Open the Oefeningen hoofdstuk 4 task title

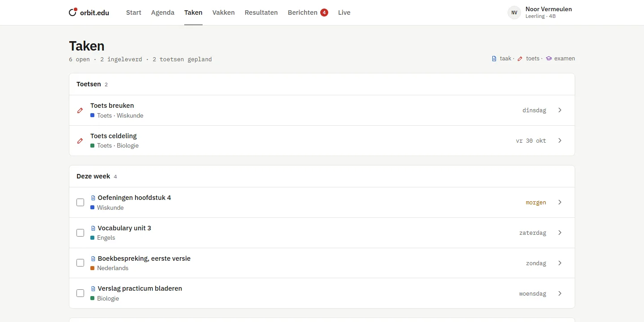(x=134, y=198)
